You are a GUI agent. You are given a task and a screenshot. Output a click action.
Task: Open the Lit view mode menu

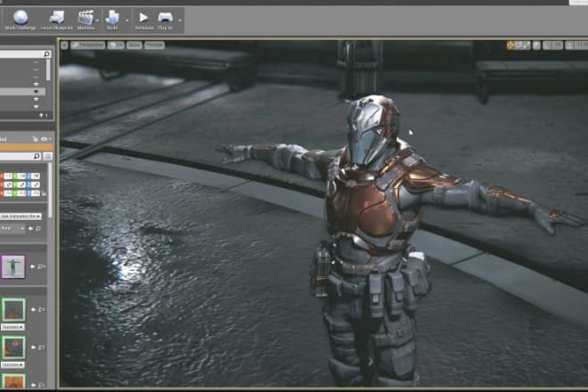(x=116, y=45)
